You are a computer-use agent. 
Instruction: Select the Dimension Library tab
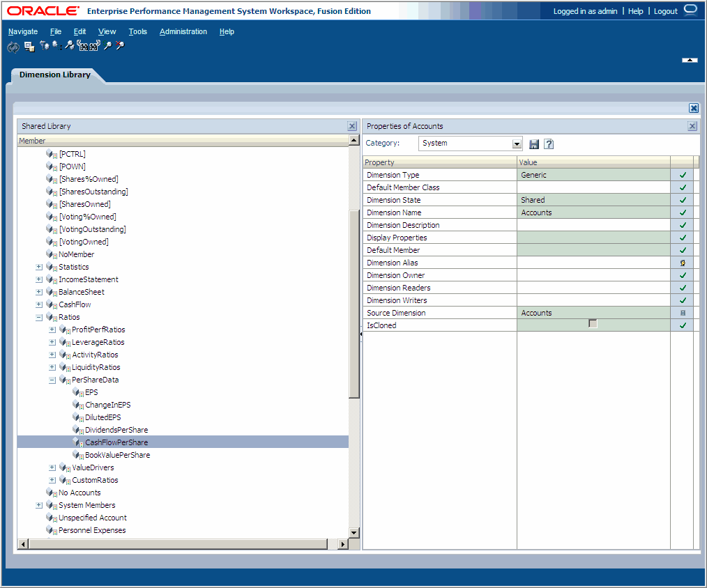tap(55, 75)
